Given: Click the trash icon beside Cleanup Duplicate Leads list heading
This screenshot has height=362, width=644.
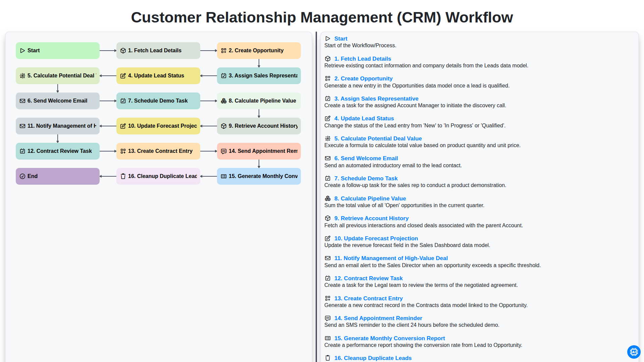Looking at the screenshot, I should click(328, 358).
